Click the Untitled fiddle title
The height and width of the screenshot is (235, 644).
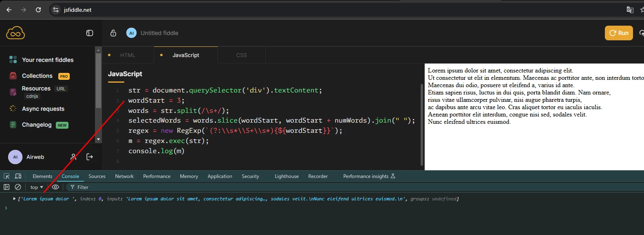(x=159, y=33)
